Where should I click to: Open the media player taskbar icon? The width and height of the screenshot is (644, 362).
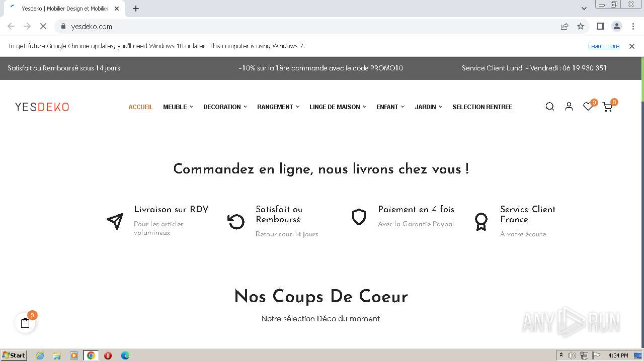pos(74,355)
